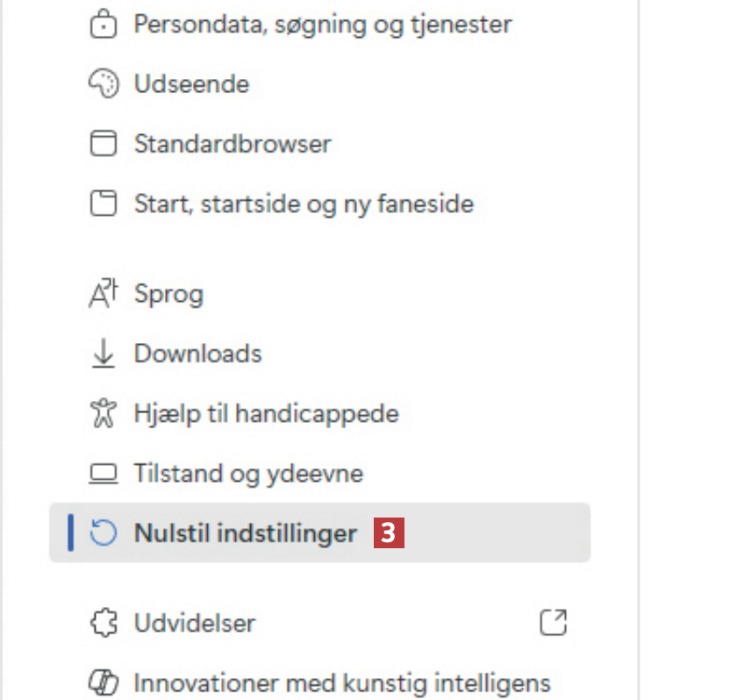Click the puzzle piece icon for Udvidelser
The height and width of the screenshot is (700, 737).
coord(104,624)
